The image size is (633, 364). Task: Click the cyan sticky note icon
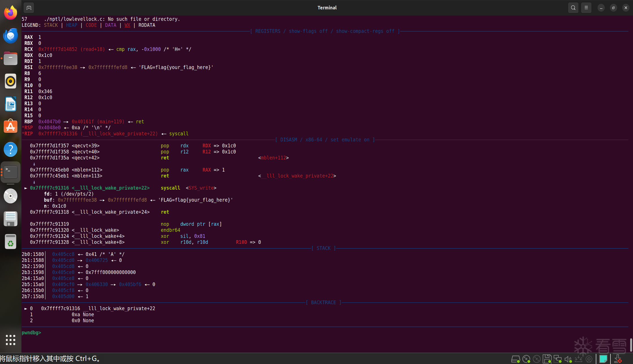(603, 359)
